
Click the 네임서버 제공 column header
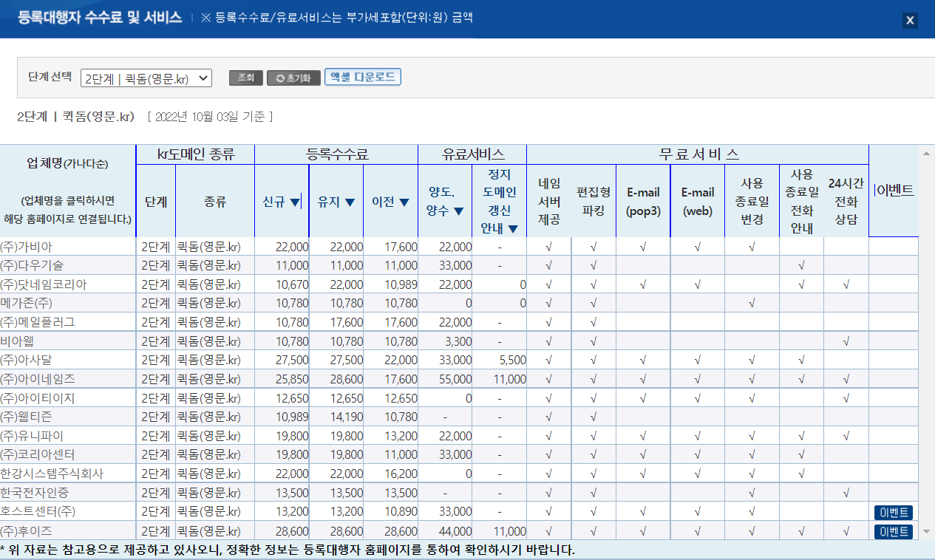click(x=549, y=201)
